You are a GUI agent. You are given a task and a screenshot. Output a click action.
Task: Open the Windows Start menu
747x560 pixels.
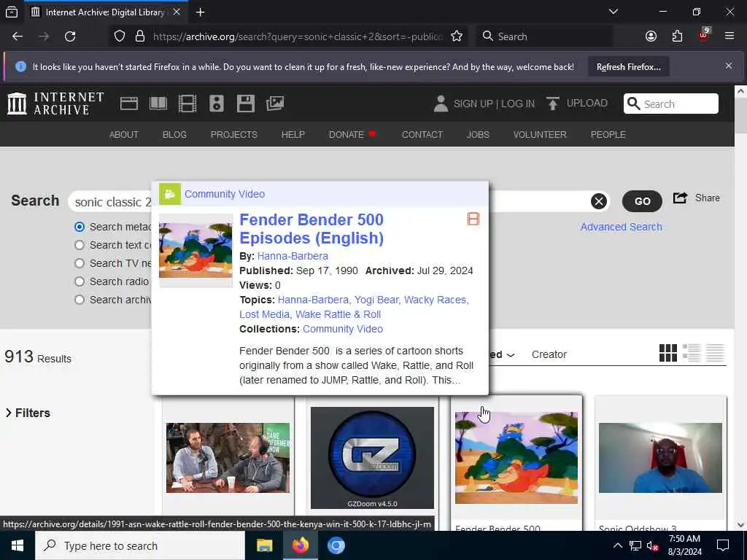18,545
